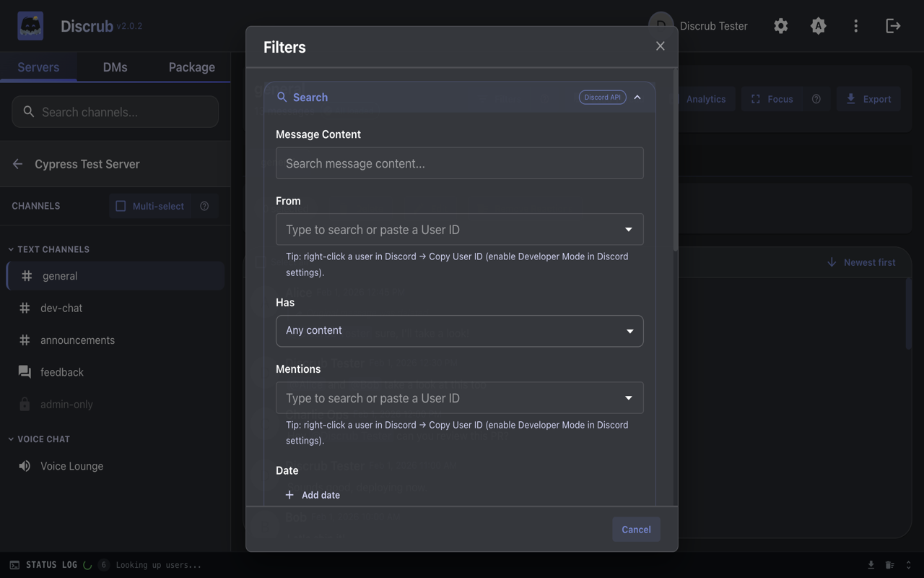
Task: Switch to the Servers tab
Action: (38, 67)
